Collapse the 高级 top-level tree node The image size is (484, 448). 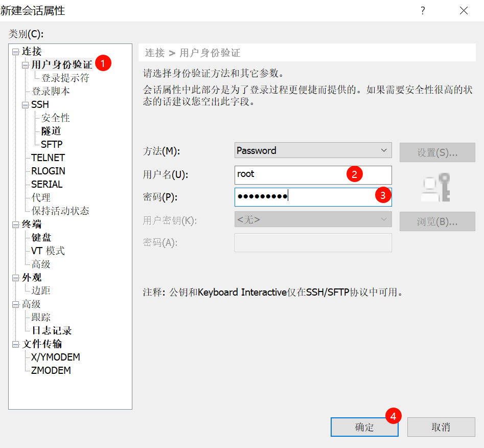point(15,304)
